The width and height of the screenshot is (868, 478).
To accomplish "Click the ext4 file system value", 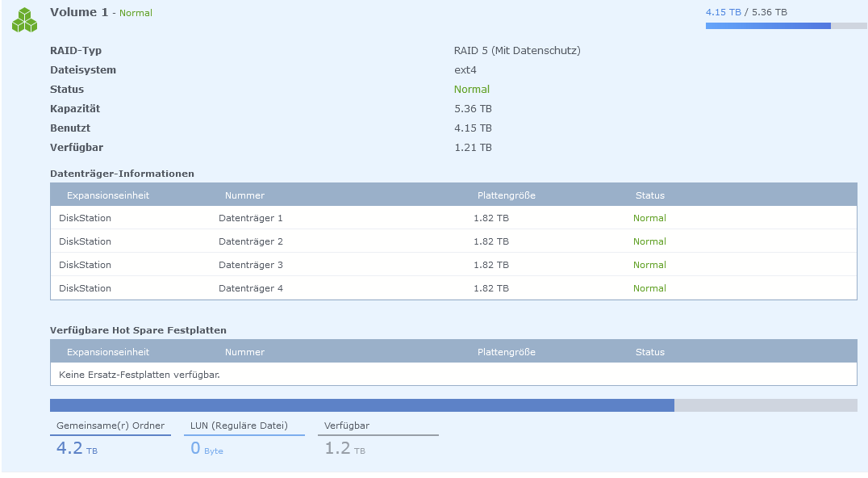I will click(x=465, y=69).
